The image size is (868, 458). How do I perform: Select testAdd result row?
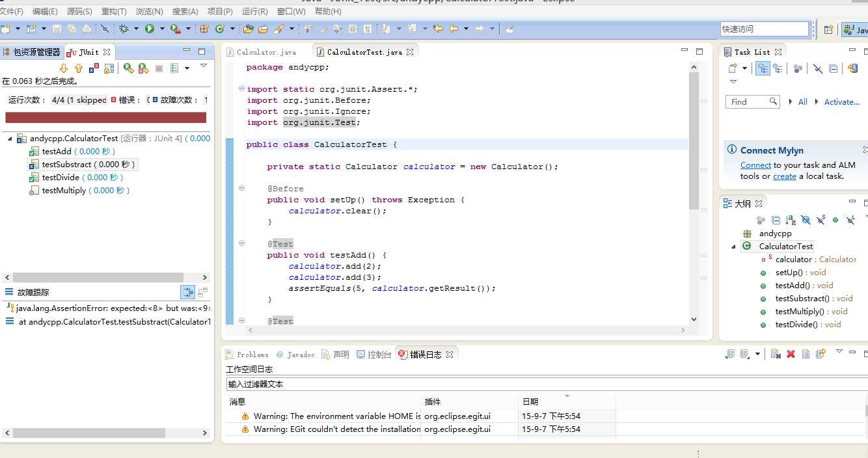pyautogui.click(x=73, y=152)
